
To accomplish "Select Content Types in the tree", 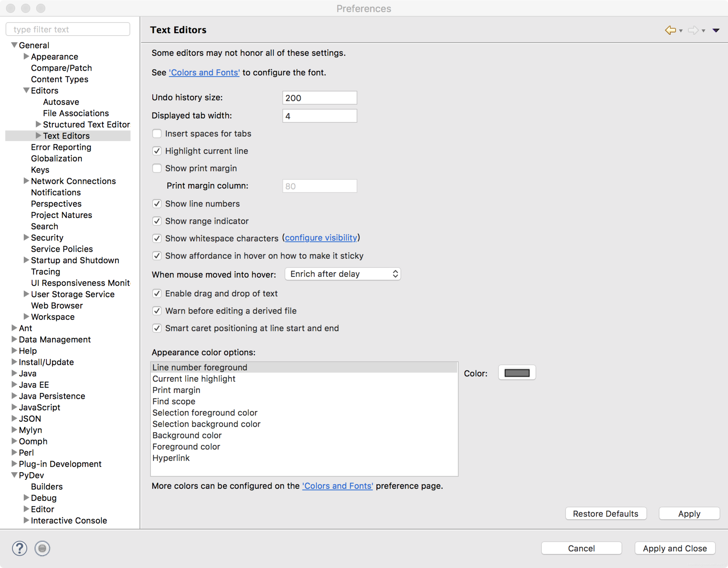I will [60, 79].
